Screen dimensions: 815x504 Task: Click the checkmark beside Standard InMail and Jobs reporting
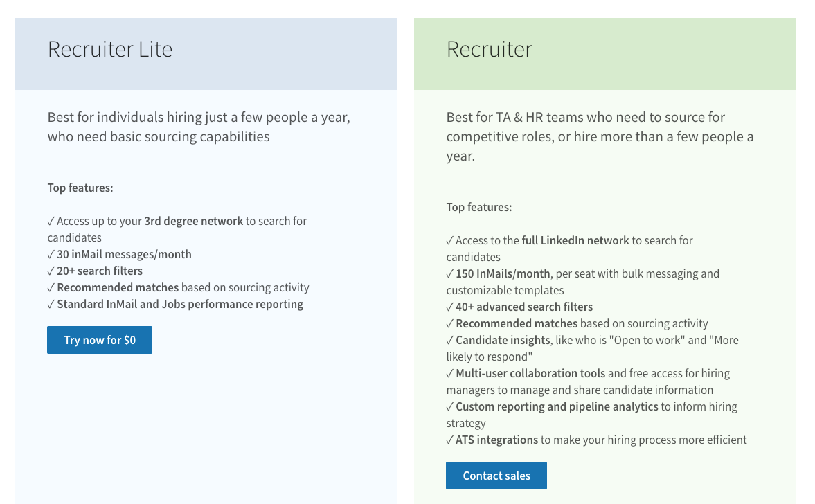(x=51, y=304)
